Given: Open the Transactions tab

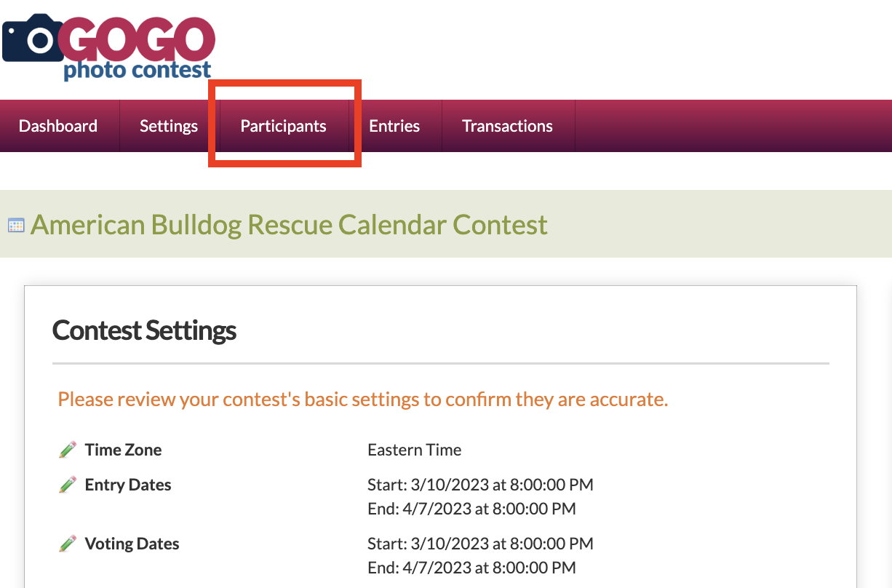Looking at the screenshot, I should 507,126.
